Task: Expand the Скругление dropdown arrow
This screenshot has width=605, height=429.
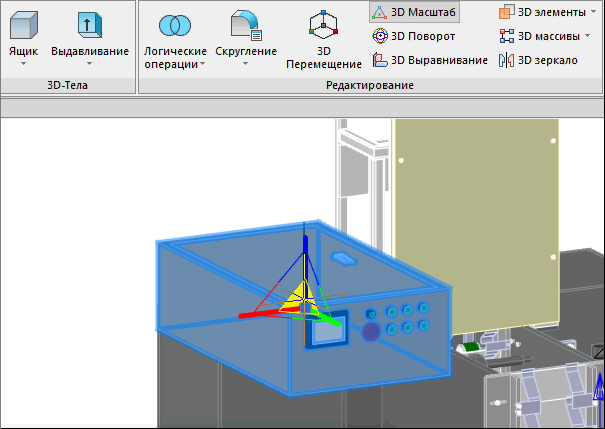Action: [246, 63]
